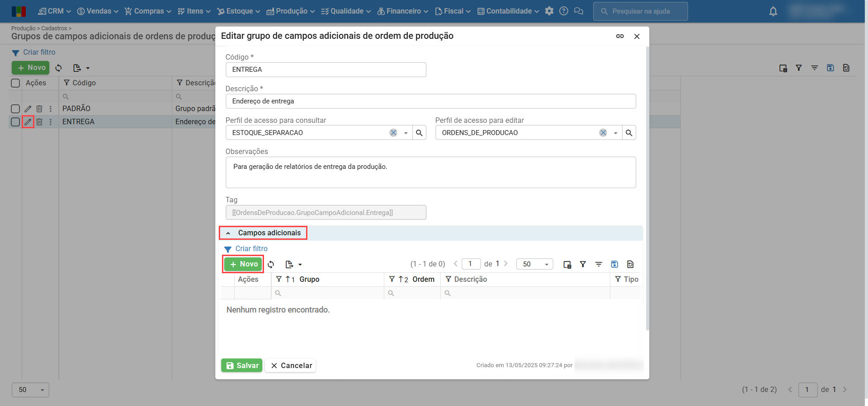Go to next page in dialog grid
This screenshot has height=406, width=868.
click(506, 264)
